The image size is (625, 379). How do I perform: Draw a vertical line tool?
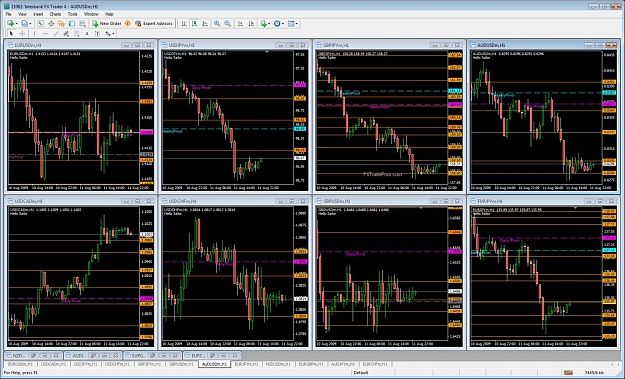(35, 33)
